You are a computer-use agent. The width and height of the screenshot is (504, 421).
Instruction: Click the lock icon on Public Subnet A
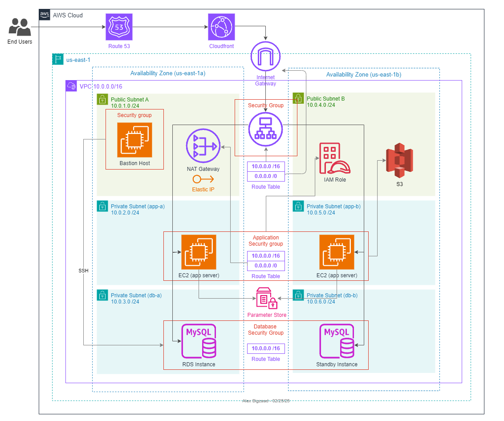[x=102, y=100]
